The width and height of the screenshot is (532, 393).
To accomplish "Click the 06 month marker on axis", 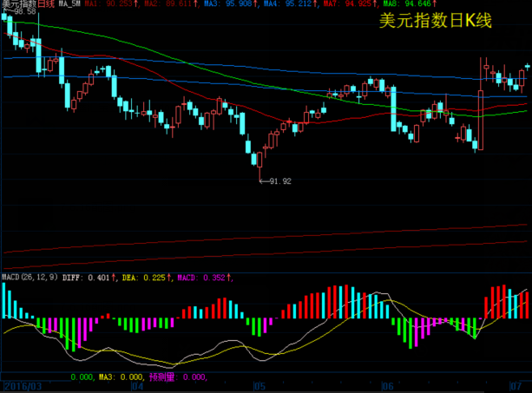I will (x=388, y=385).
